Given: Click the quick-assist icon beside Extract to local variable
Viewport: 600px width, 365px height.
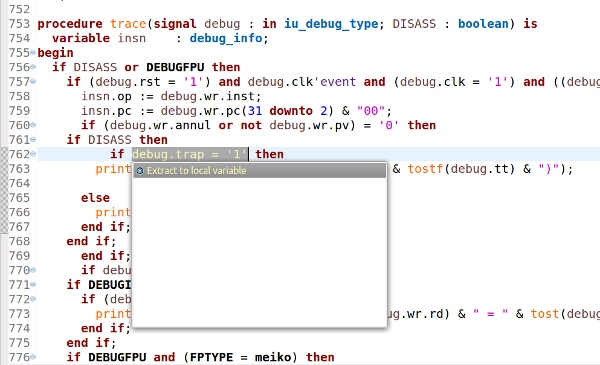Looking at the screenshot, I should click(140, 171).
